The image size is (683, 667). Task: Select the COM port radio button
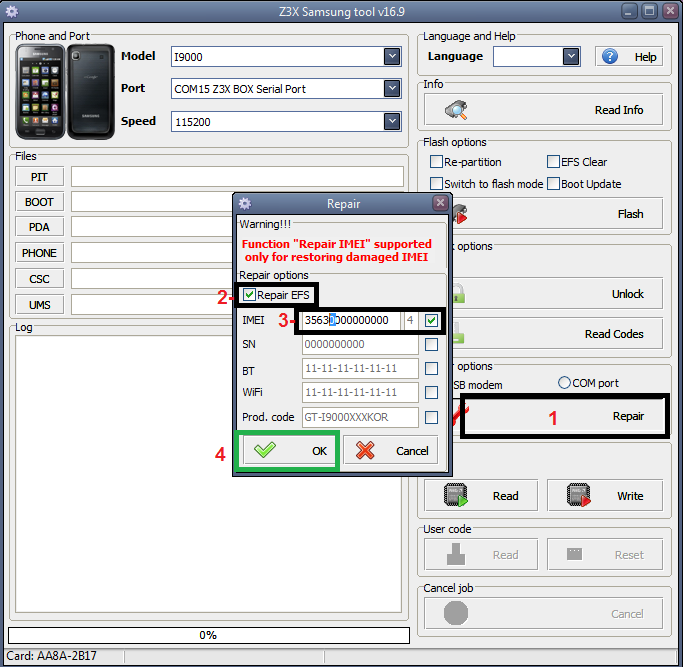point(564,383)
